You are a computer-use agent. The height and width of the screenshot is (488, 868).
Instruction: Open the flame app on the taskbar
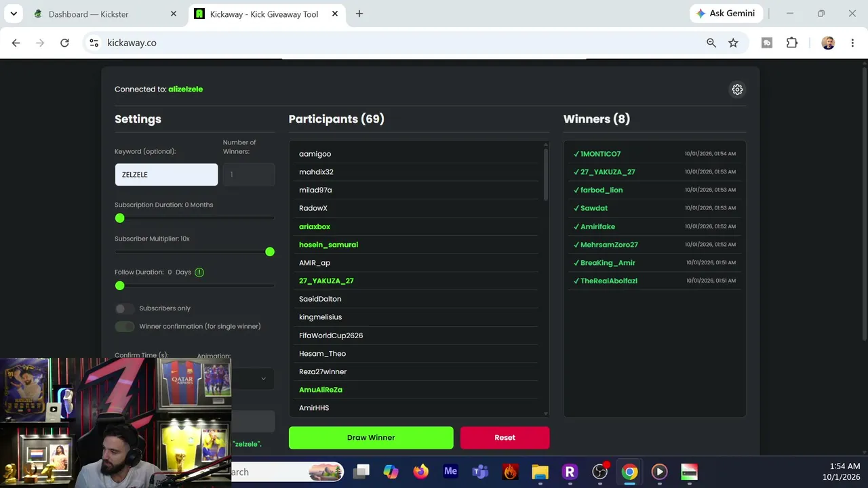pyautogui.click(x=511, y=472)
